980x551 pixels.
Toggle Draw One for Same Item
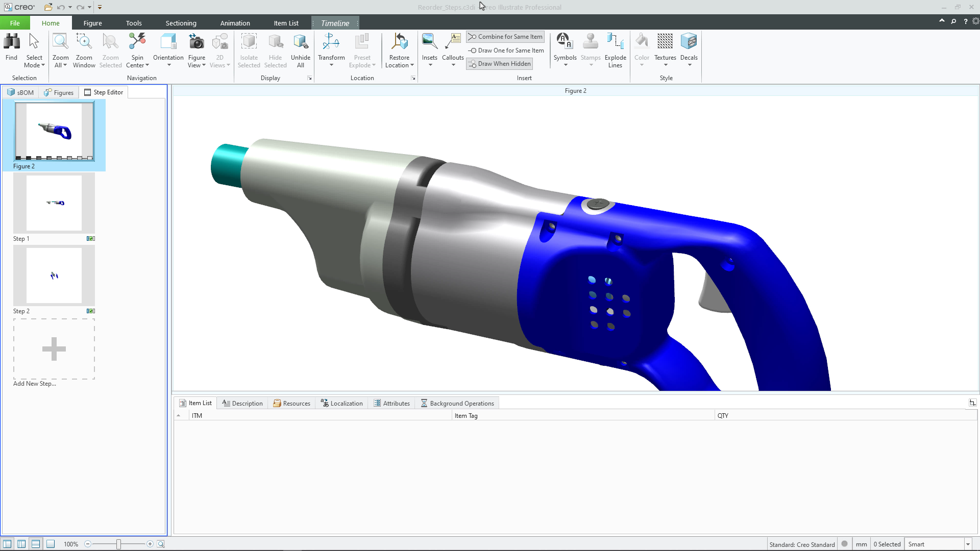pyautogui.click(x=505, y=51)
